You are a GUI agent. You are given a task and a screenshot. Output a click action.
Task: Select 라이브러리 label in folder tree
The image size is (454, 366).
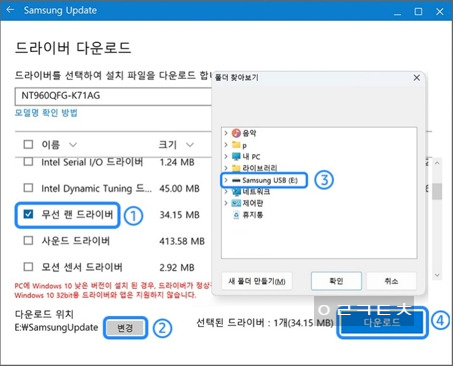pyautogui.click(x=260, y=168)
